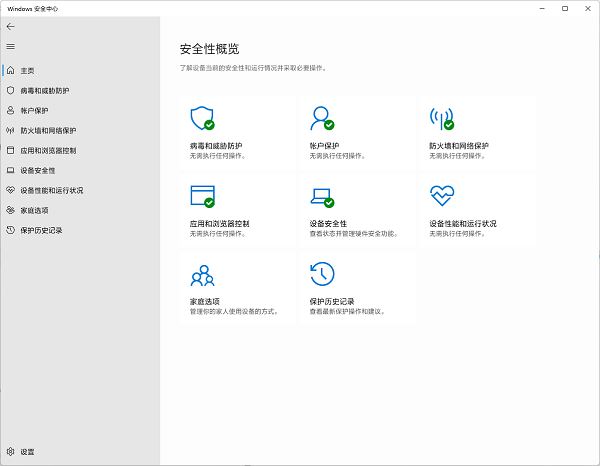
Task: Click the text 查看最新保护操作和建议。
Action: pyautogui.click(x=347, y=311)
